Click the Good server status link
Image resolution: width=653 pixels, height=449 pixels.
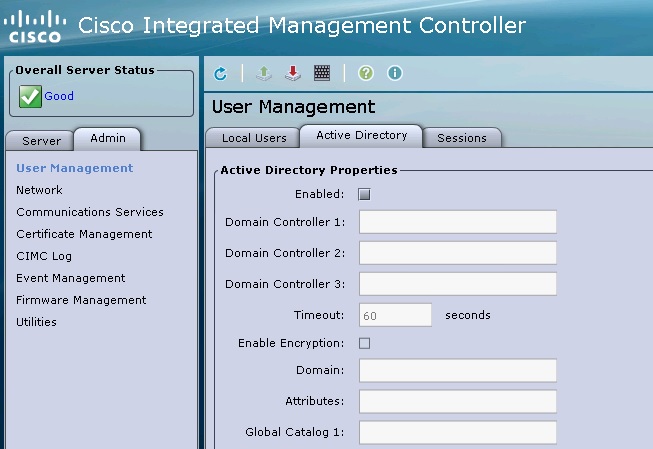click(x=59, y=96)
